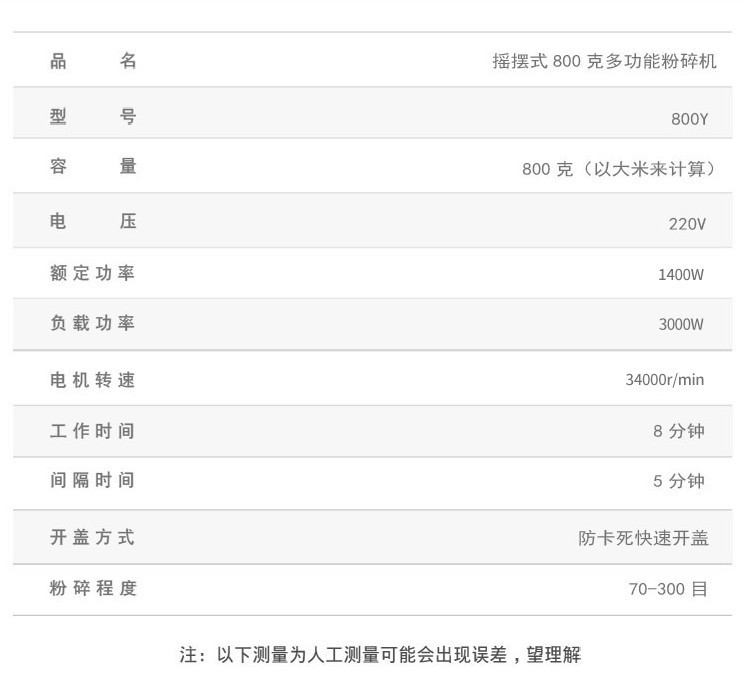748x682 pixels.
Task: Click the measurement note at the bottom
Action: click(380, 654)
